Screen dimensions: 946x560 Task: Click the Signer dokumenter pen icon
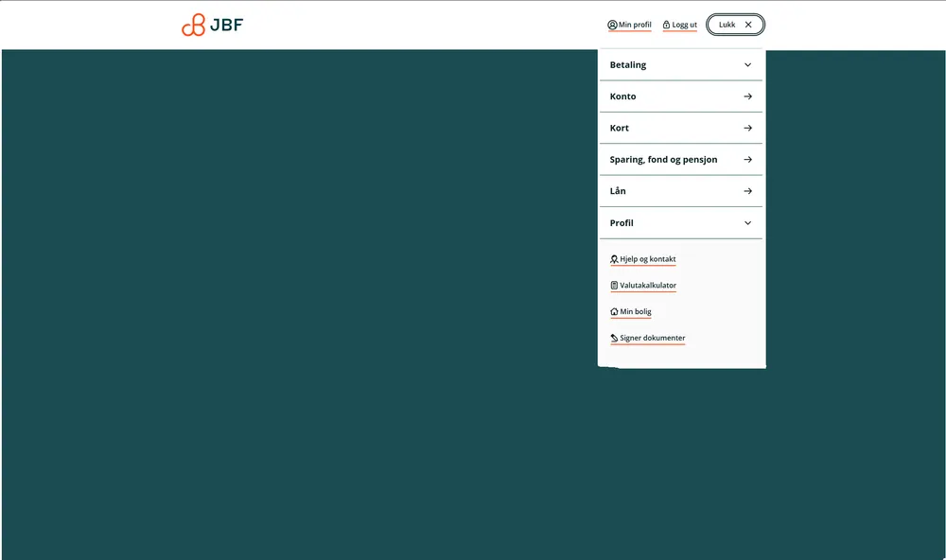tap(614, 338)
